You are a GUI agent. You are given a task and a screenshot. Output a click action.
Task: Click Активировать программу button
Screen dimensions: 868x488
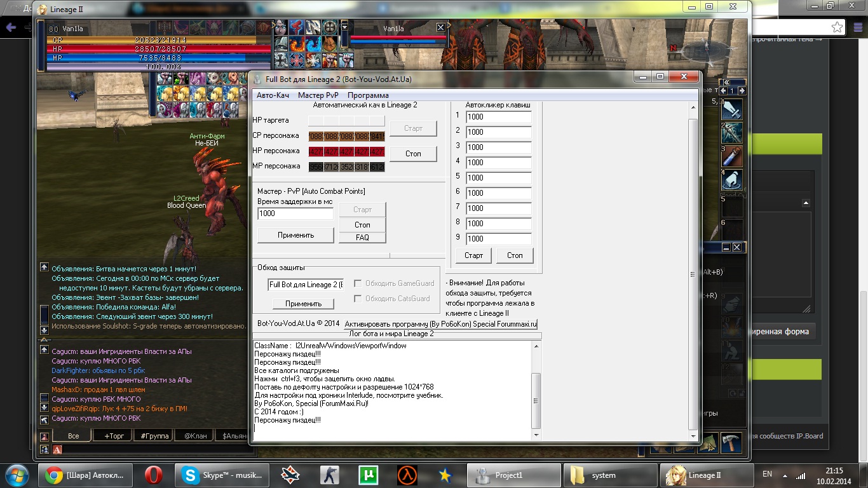pyautogui.click(x=441, y=324)
